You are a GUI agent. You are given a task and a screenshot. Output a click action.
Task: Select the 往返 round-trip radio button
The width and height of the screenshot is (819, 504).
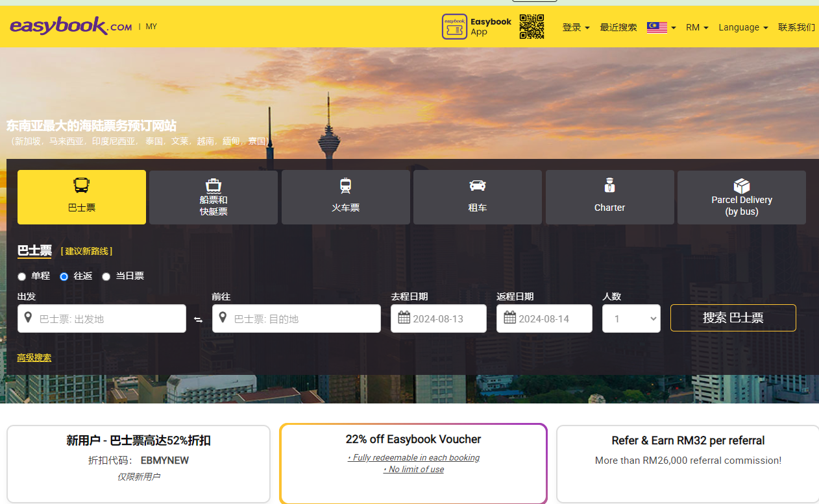pos(64,276)
